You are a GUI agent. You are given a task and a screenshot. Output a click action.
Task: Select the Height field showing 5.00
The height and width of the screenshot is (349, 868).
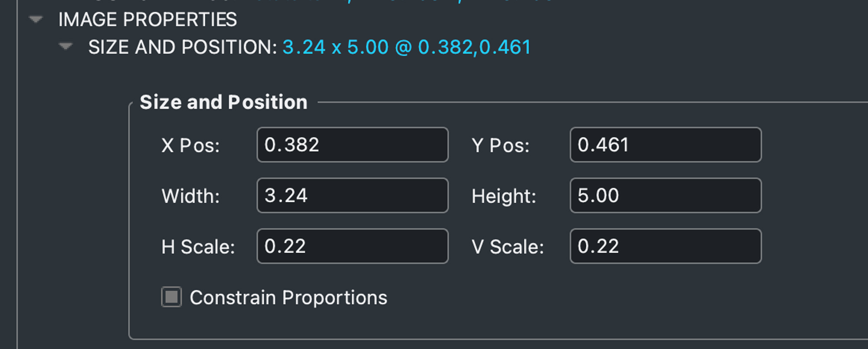coord(665,196)
